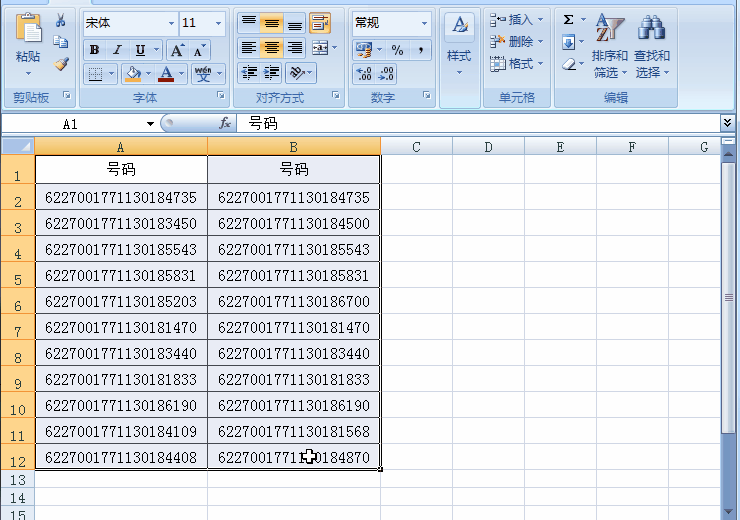Click the Paste clipboard icon
This screenshot has height=520, width=740.
(x=28, y=28)
